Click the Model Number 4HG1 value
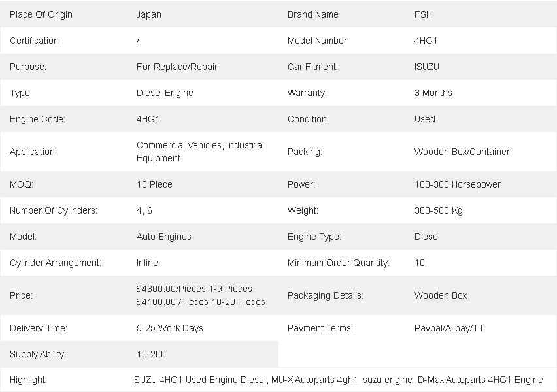Screen dimensions: 557x392 426,41
